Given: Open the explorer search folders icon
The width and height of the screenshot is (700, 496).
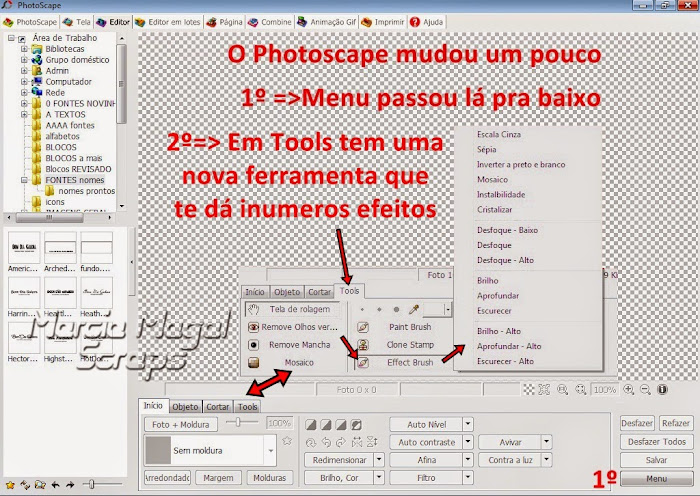Looking at the screenshot, I should 40,484.
